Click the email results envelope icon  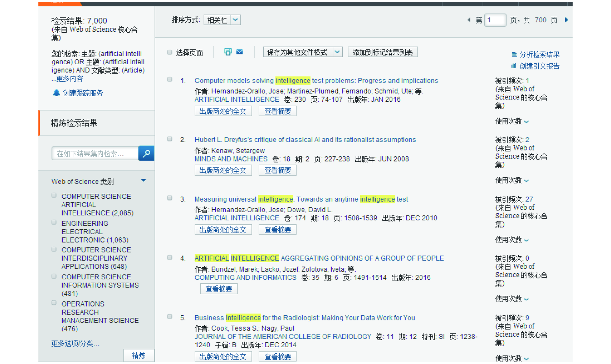coord(240,52)
